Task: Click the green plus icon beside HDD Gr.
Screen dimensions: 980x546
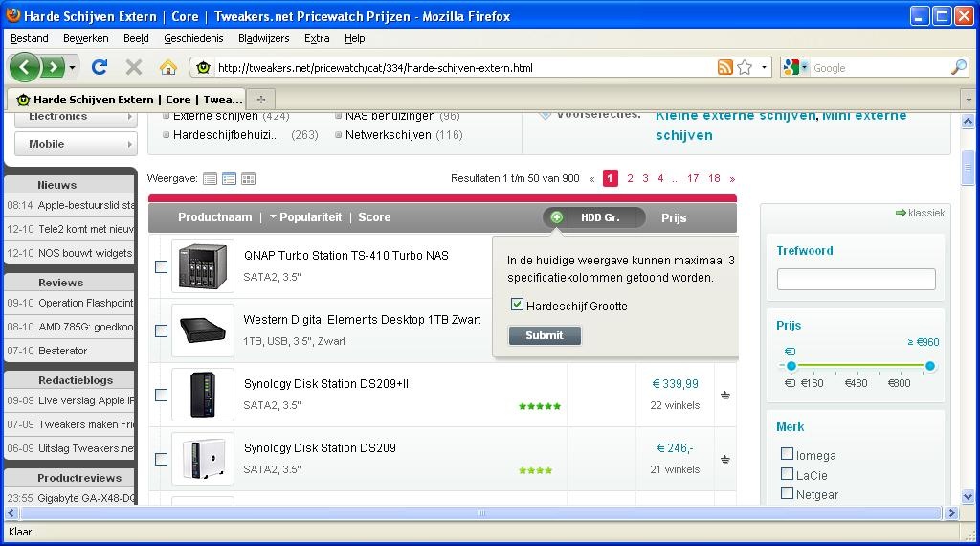Action: pos(556,217)
